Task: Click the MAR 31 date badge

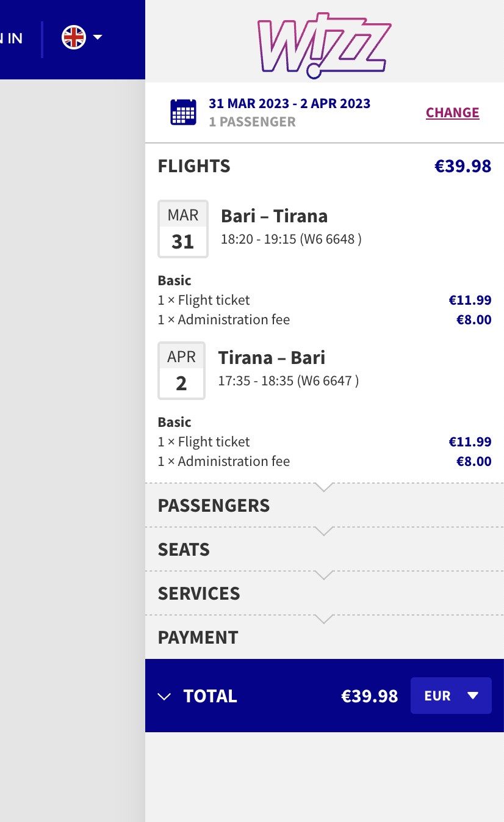Action: click(x=183, y=229)
